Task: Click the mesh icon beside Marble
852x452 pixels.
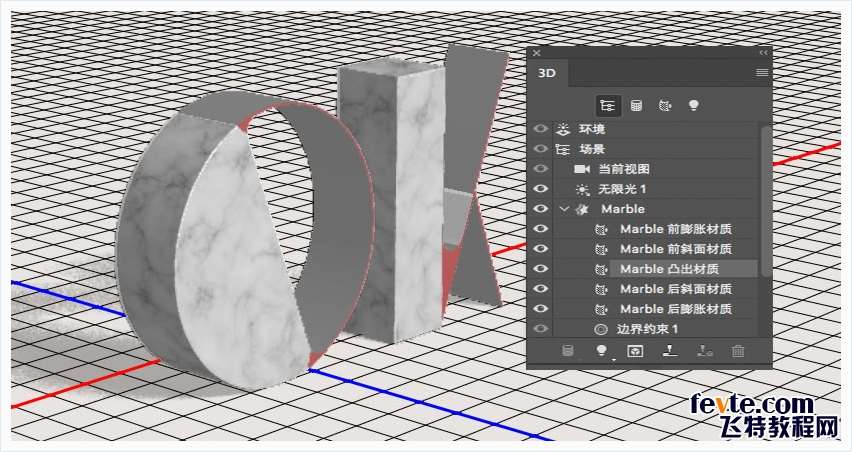Action: [x=581, y=209]
